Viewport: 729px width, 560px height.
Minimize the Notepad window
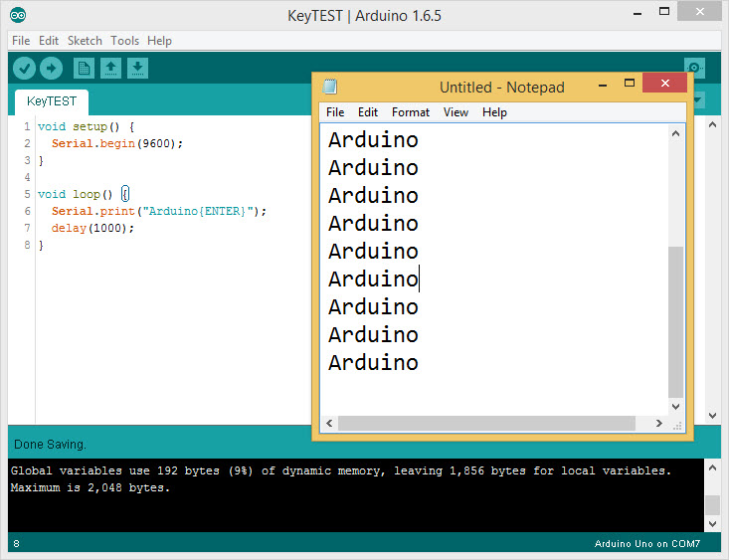tap(603, 86)
